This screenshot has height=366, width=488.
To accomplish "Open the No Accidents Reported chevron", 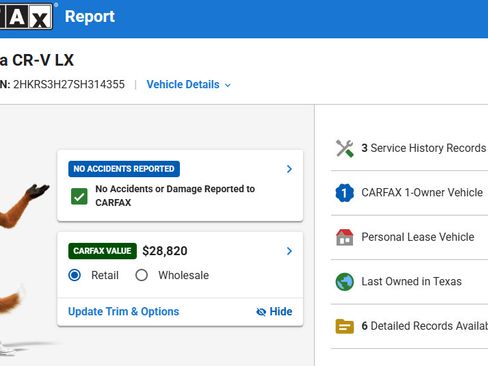I will [289, 169].
